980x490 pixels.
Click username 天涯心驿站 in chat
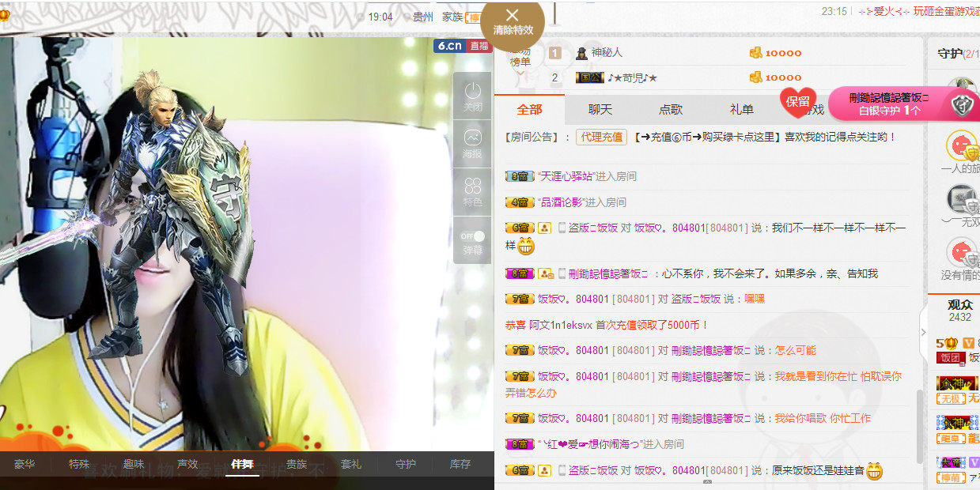566,176
